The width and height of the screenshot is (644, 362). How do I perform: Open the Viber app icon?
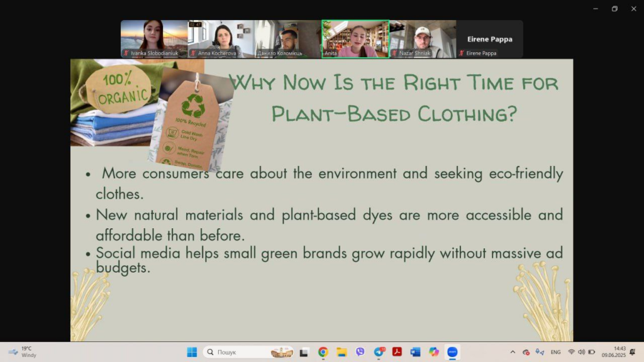tap(360, 352)
